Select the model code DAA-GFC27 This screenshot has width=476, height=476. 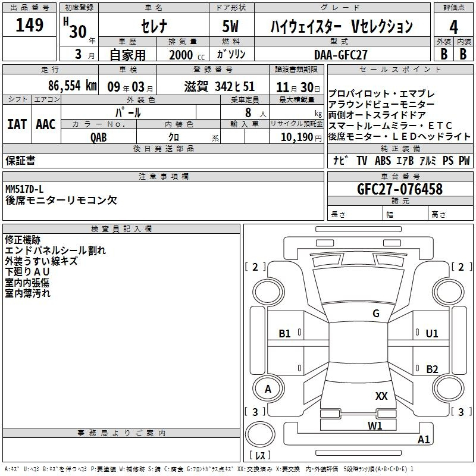(x=341, y=54)
